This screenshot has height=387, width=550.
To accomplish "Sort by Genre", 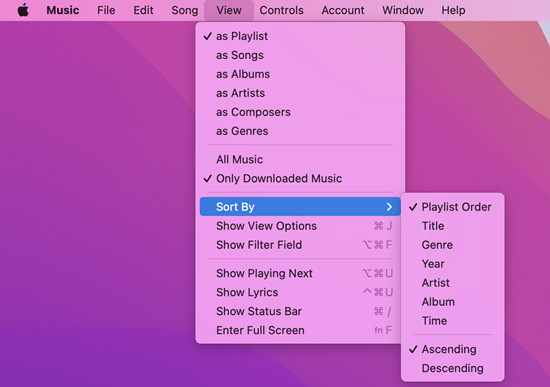I will [452, 245].
